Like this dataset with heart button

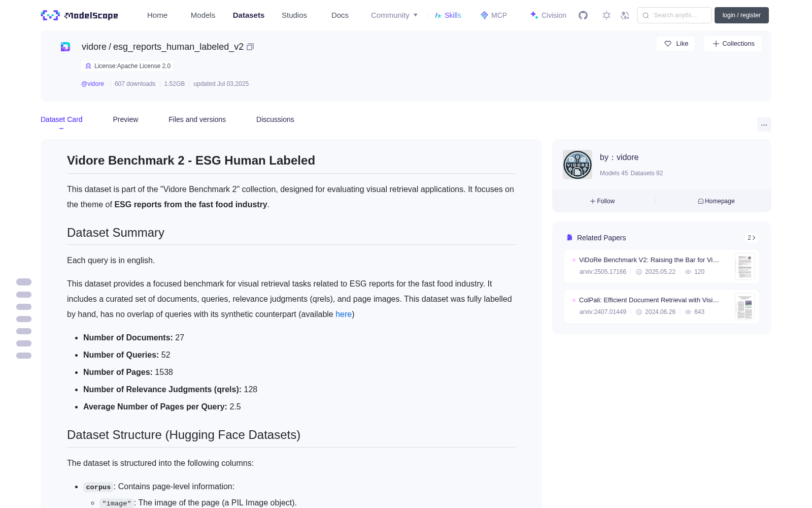coord(675,44)
